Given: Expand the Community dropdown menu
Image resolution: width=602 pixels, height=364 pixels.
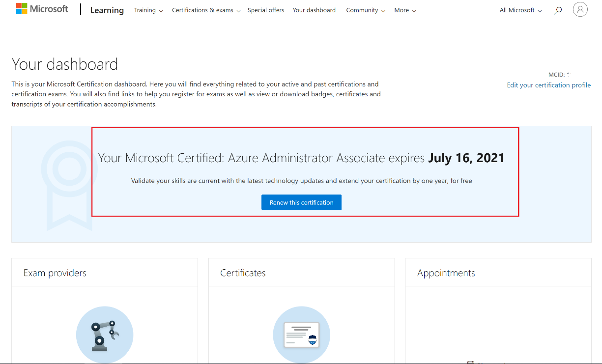Looking at the screenshot, I should tap(366, 10).
